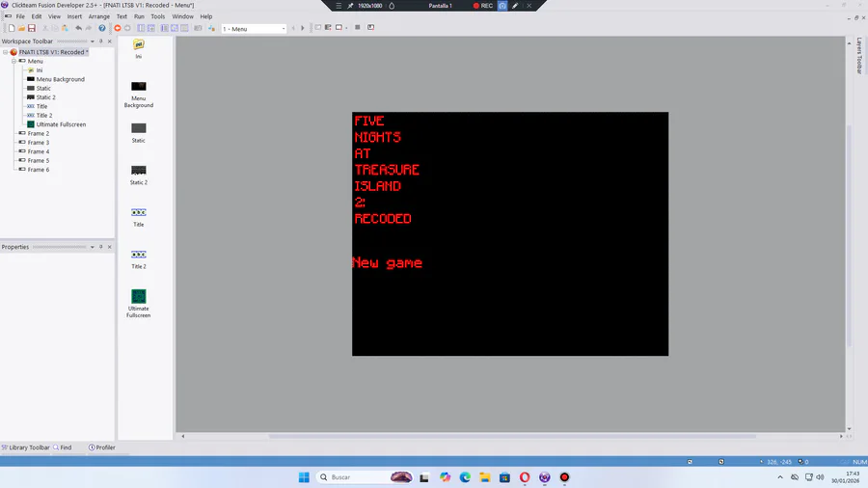Screen dimensions: 868x488
Task: Click the blue Help question mark icon
Action: tap(102, 28)
